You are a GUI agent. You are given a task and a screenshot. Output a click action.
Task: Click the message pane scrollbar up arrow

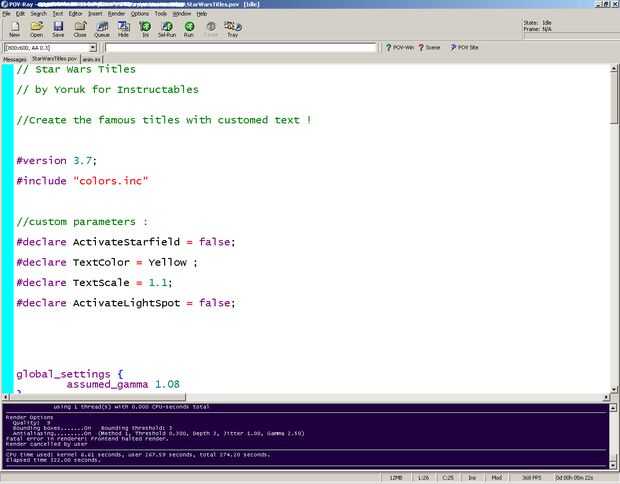pyautogui.click(x=613, y=407)
